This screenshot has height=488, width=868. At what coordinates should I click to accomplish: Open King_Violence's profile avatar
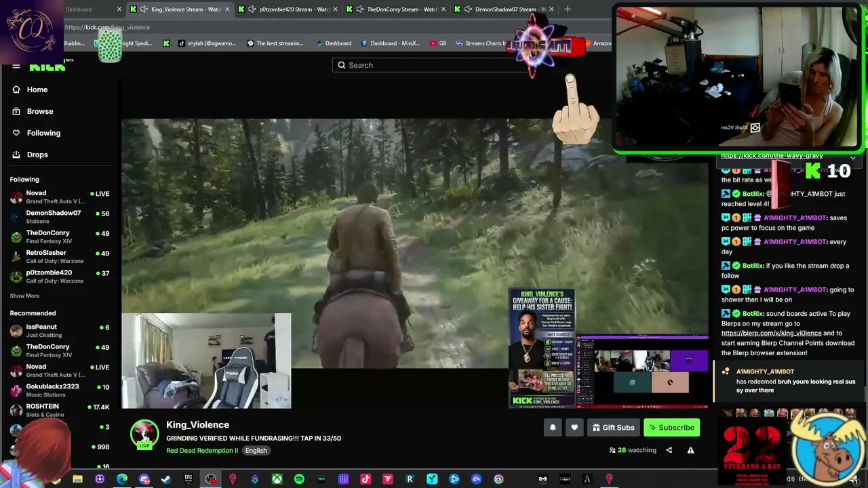pos(144,434)
